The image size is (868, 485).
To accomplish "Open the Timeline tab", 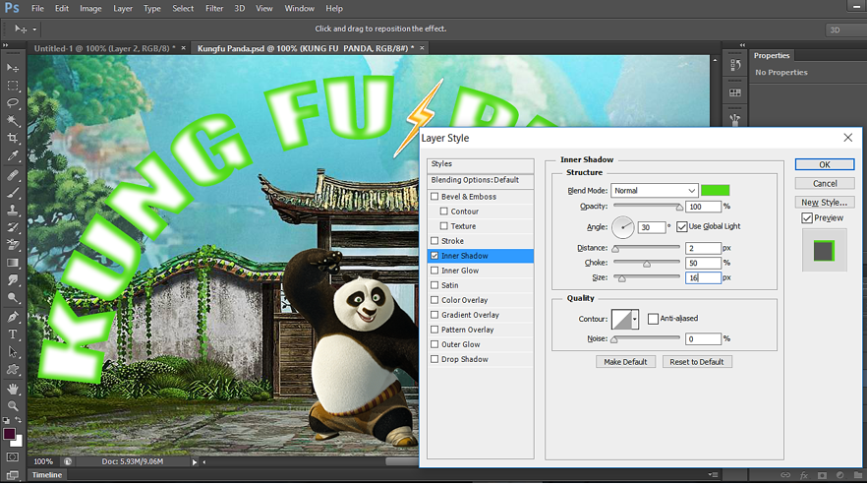I will point(47,475).
